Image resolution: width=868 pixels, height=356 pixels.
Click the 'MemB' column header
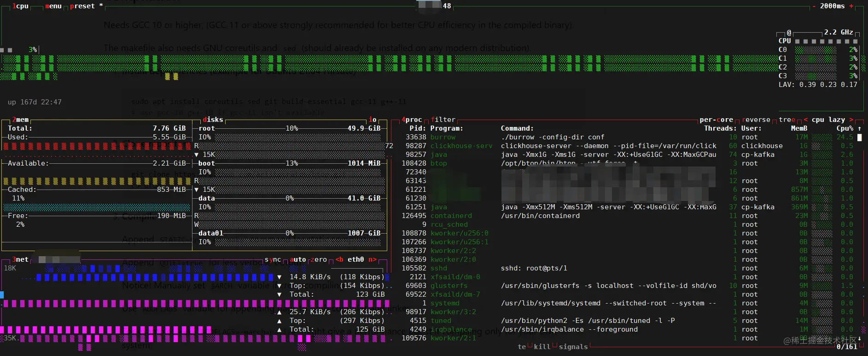click(x=799, y=128)
